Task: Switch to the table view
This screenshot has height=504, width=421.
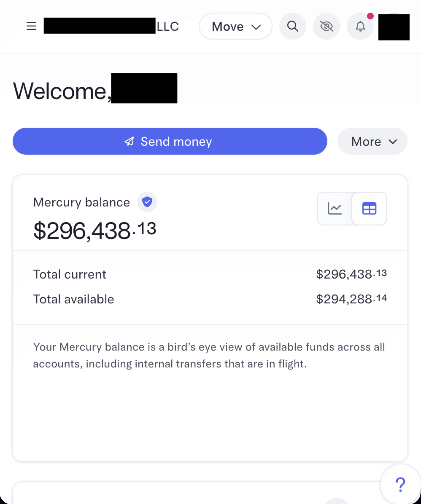Action: coord(369,209)
